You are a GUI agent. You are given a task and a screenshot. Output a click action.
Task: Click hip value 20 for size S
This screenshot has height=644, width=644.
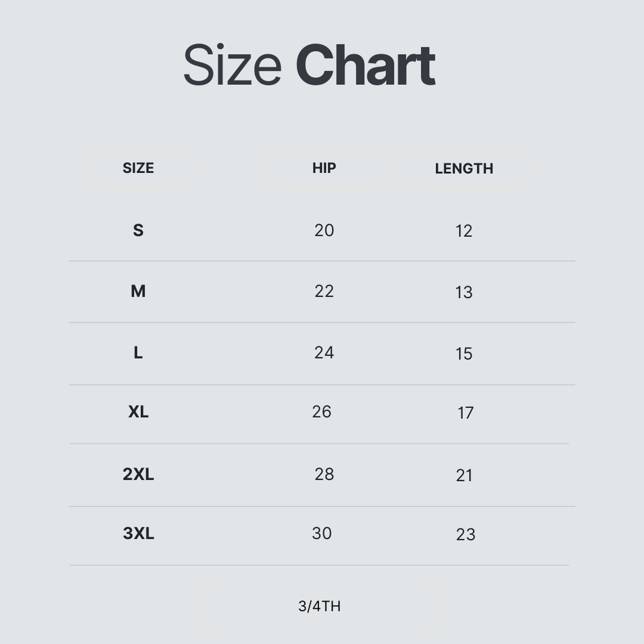pyautogui.click(x=324, y=230)
